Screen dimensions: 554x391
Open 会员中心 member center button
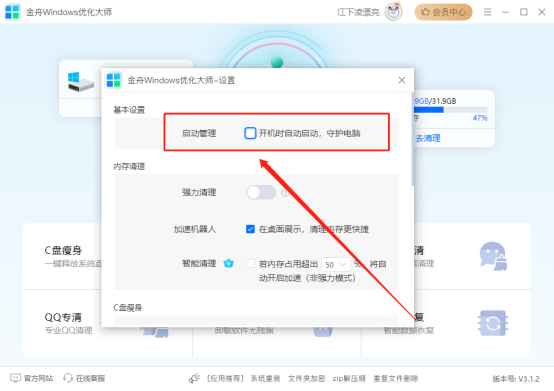point(443,12)
